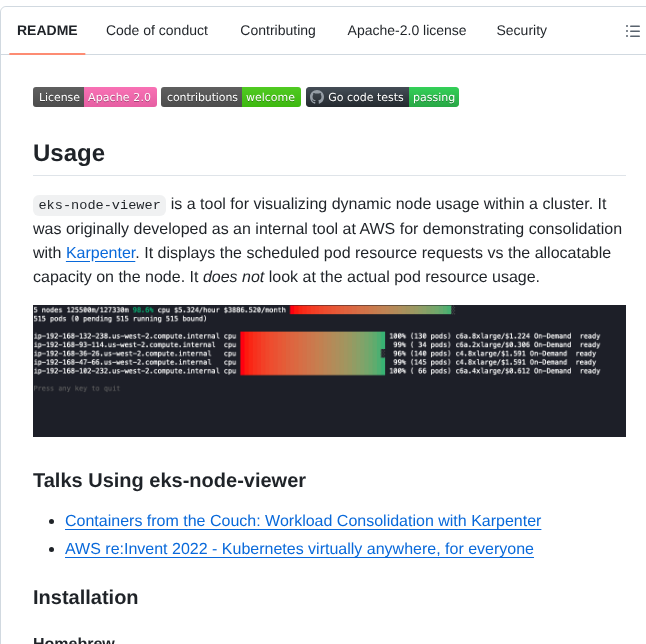Screen dimensions: 646x644
Task: Click the italic 'does not' text
Action: pyautogui.click(x=234, y=277)
